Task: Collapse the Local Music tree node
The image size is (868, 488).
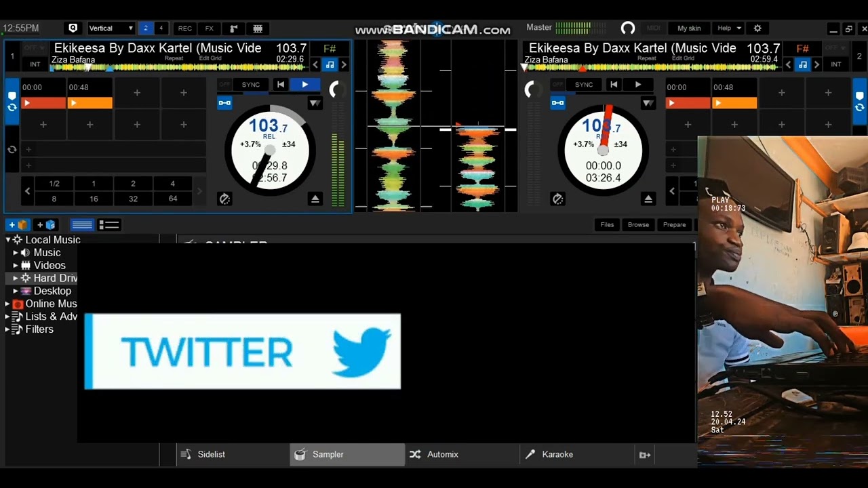Action: (7, 239)
